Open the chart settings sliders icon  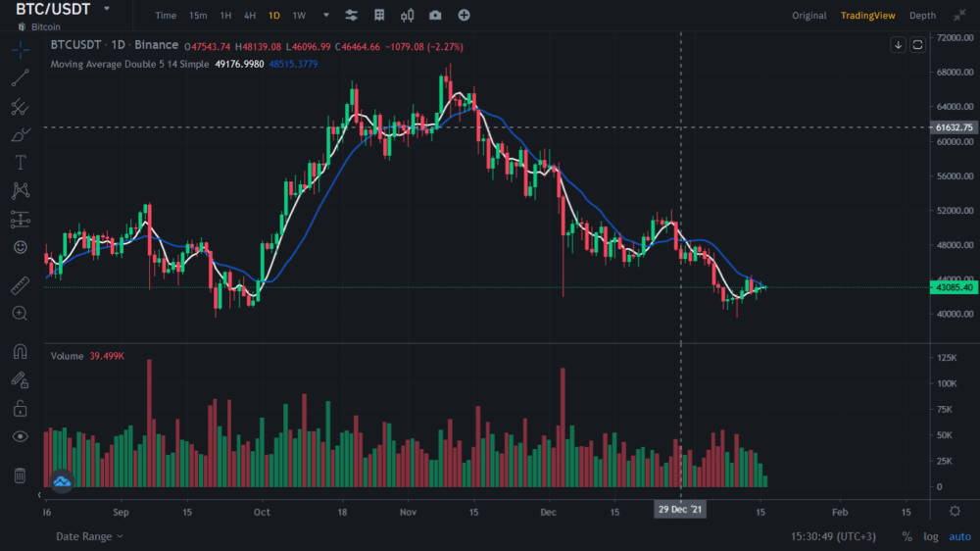coord(352,16)
